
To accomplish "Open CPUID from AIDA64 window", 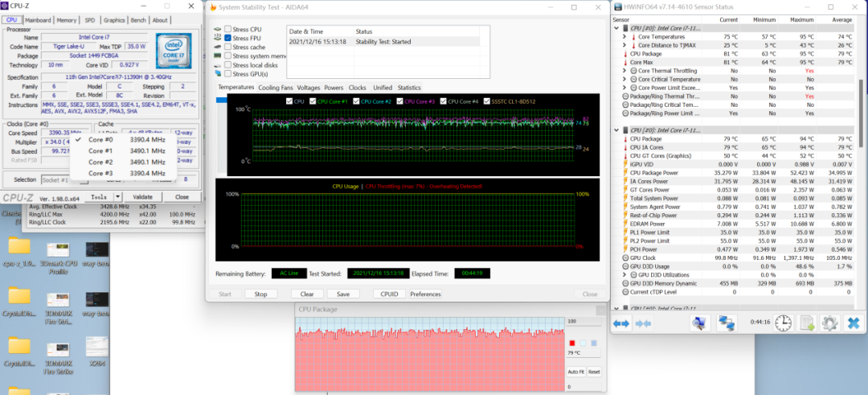I will point(390,294).
